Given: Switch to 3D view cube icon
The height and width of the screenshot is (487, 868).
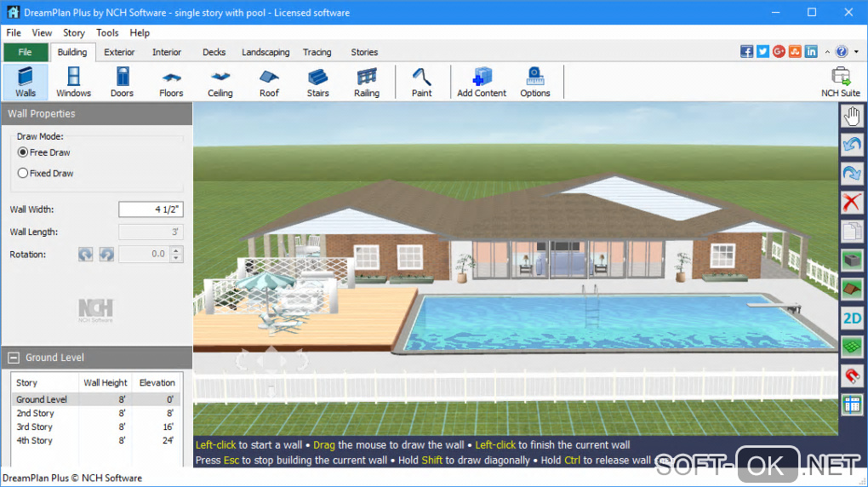Looking at the screenshot, I should coord(852,260).
